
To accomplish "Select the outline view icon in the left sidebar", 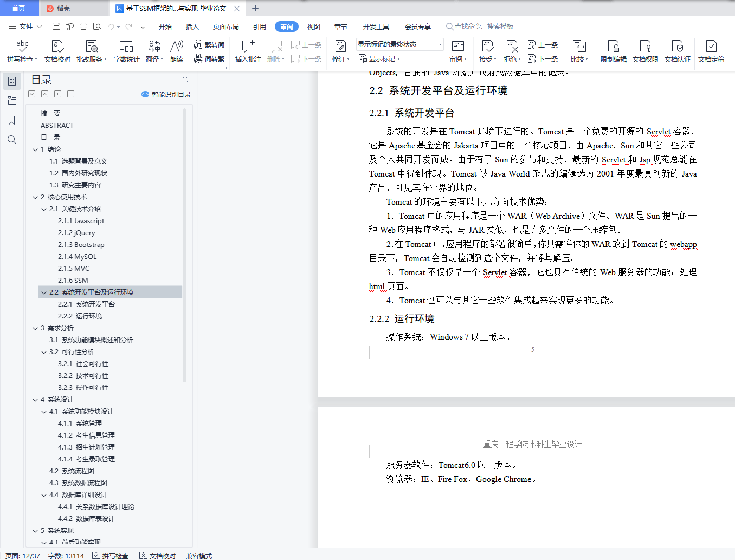I will 12,81.
